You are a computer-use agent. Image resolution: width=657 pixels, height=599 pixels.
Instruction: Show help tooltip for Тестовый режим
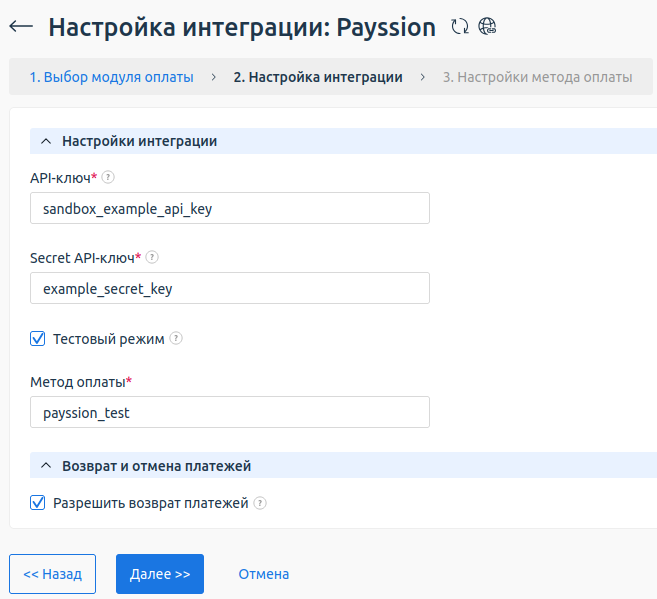pos(176,339)
